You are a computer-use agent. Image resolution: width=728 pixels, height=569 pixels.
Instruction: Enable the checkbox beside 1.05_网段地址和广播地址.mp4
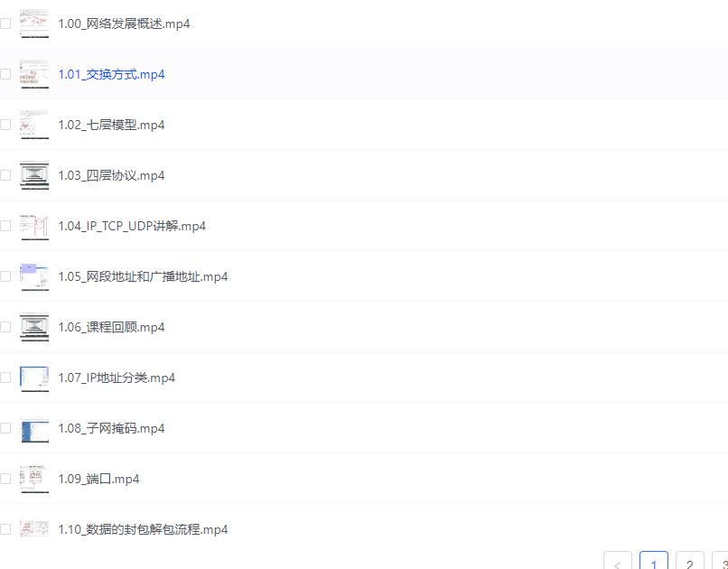click(5, 276)
